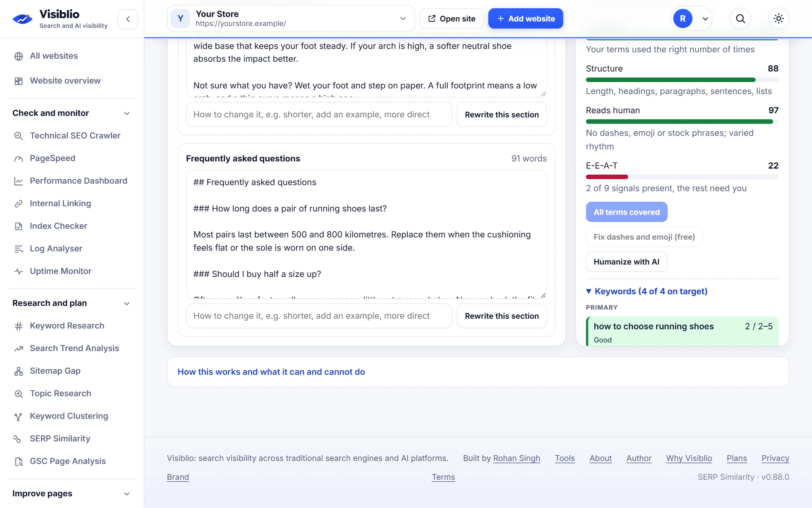812x508 pixels.
Task: Collapse the sidebar with the arrow button
Action: [x=128, y=19]
